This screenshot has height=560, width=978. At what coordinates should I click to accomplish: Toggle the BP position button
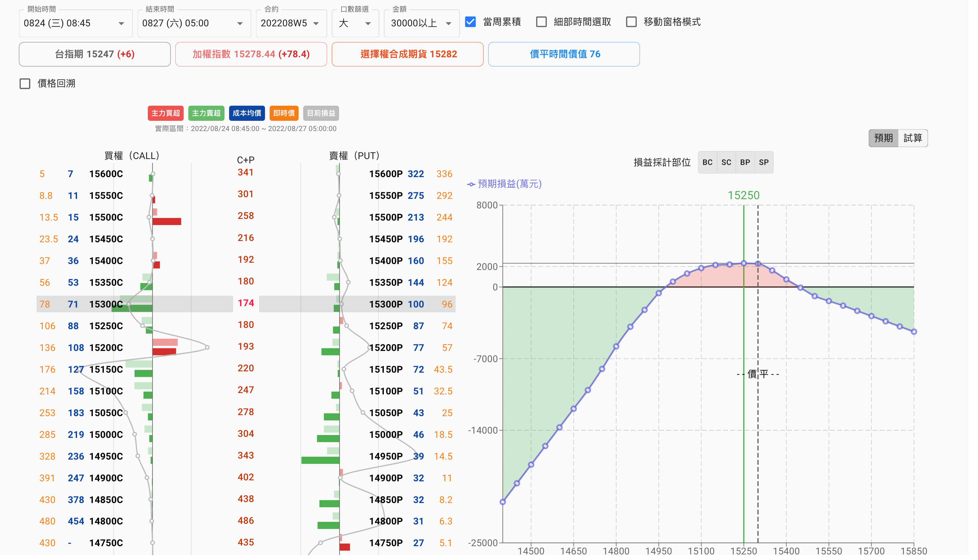(x=745, y=162)
